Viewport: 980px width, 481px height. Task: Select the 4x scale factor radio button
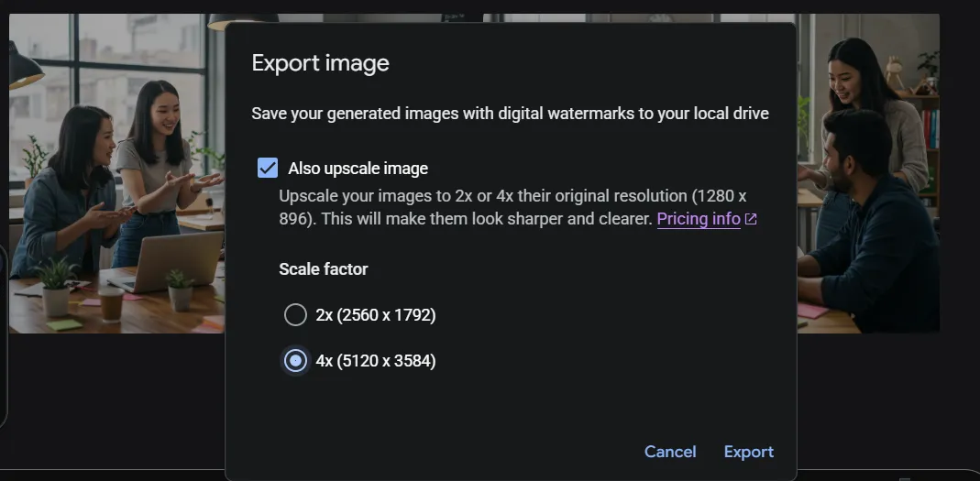coord(295,361)
